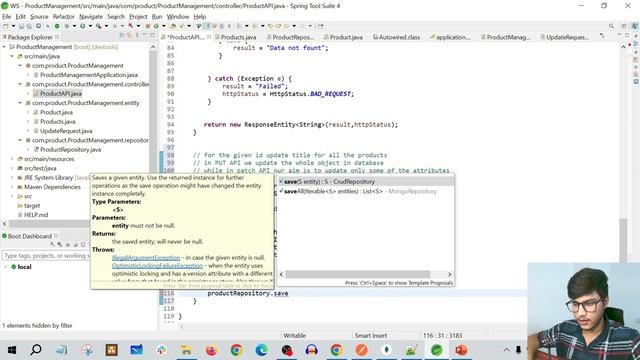This screenshot has width=640, height=360.
Task: Collapse the com.product.ProductManagement.controller package
Action: point(20,84)
